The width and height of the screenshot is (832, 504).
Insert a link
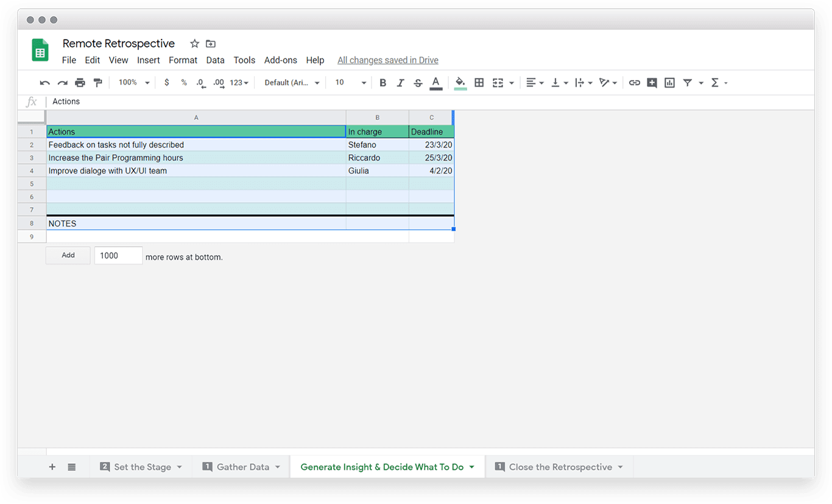[635, 83]
